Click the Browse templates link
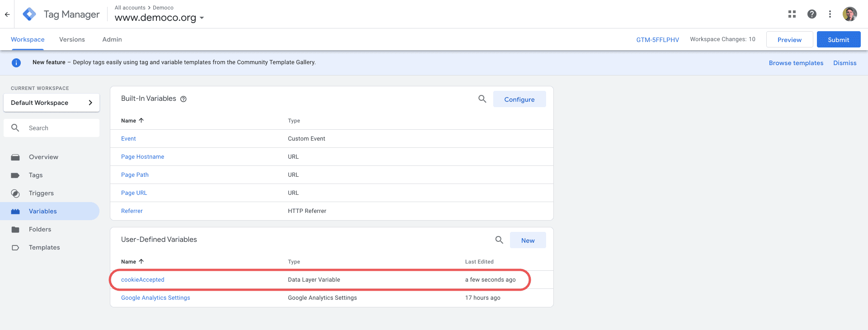 [796, 63]
